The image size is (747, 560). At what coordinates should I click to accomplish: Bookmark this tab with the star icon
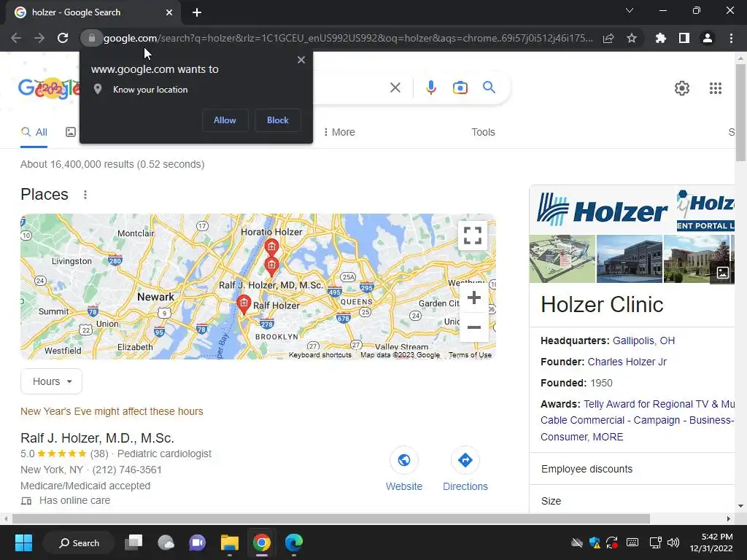point(632,38)
